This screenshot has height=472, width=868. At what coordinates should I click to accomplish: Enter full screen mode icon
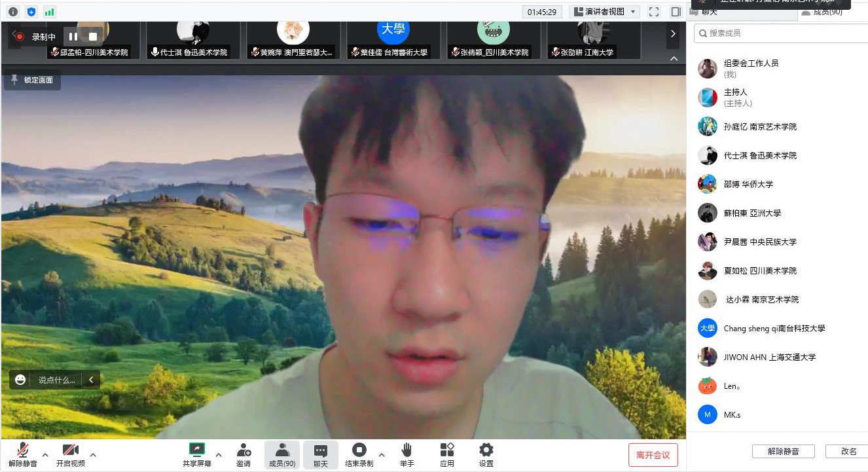point(654,12)
